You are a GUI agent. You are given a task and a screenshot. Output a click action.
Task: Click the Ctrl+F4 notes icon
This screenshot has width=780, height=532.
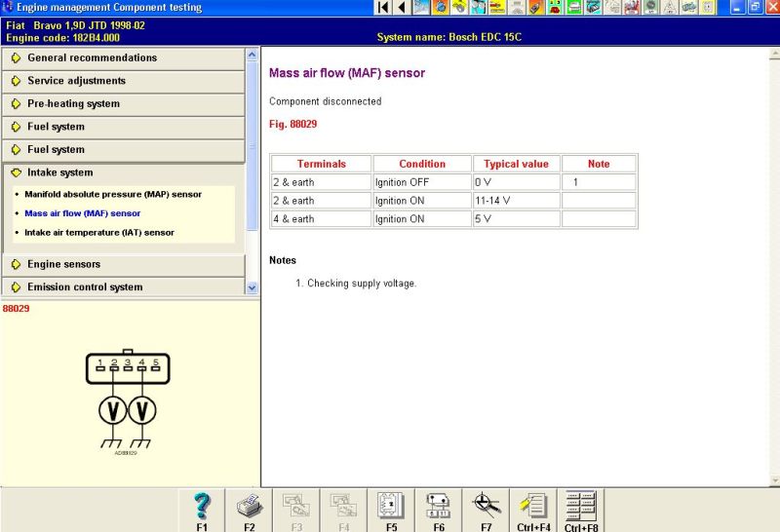[x=533, y=510]
